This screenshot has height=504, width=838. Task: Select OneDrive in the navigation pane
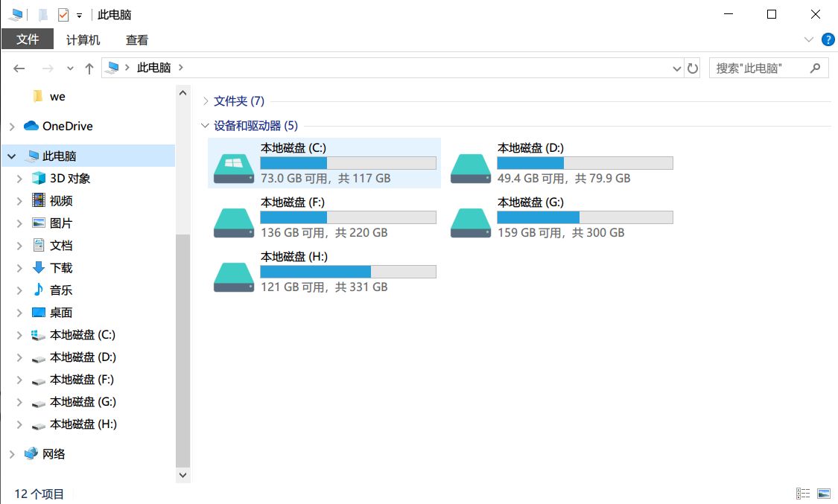(x=67, y=126)
